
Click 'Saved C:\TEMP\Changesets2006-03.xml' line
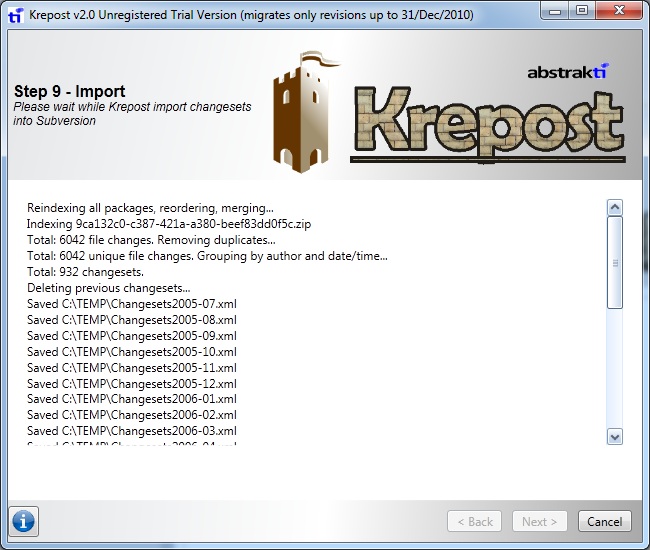point(132,431)
